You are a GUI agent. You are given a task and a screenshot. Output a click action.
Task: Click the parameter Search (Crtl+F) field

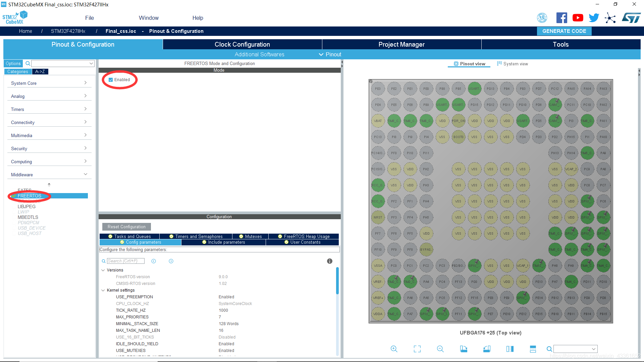coord(125,261)
